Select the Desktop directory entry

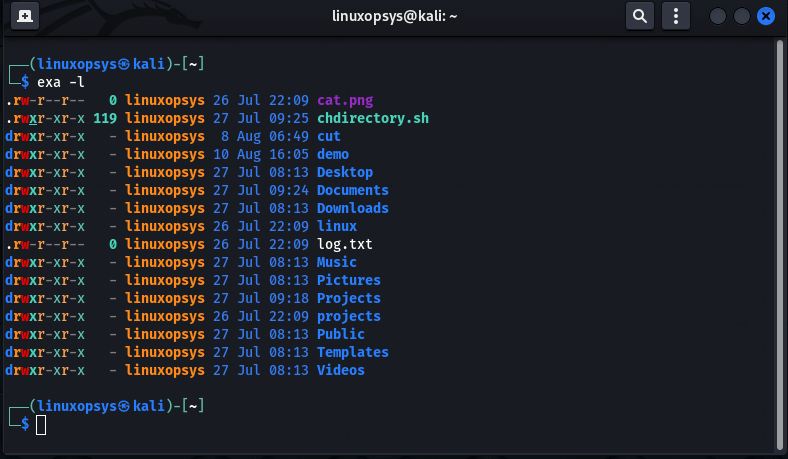344,172
